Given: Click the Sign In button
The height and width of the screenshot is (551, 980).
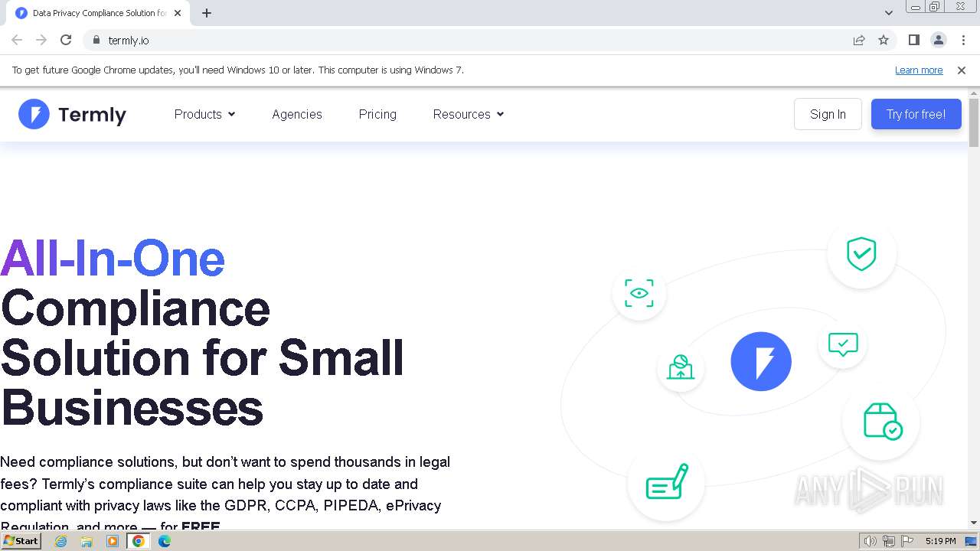Looking at the screenshot, I should tap(828, 114).
